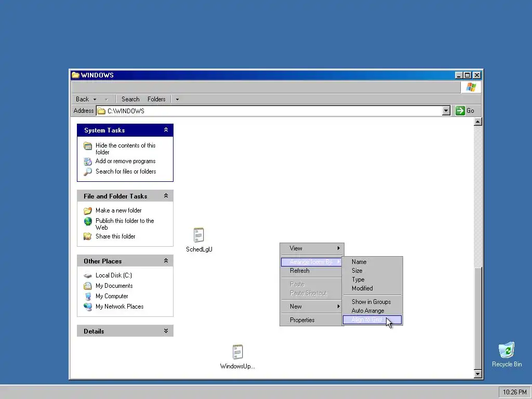Open the Address bar dropdown
This screenshot has height=399, width=532.
coord(446,111)
